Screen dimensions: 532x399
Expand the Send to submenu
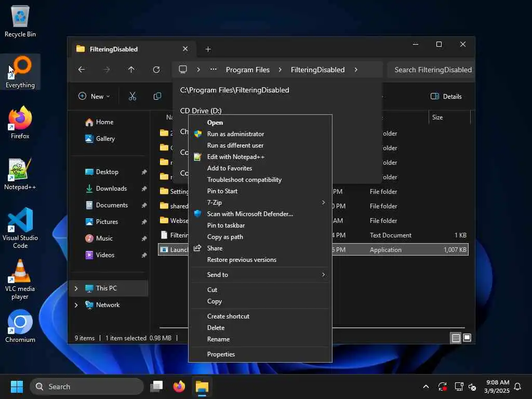pos(260,275)
